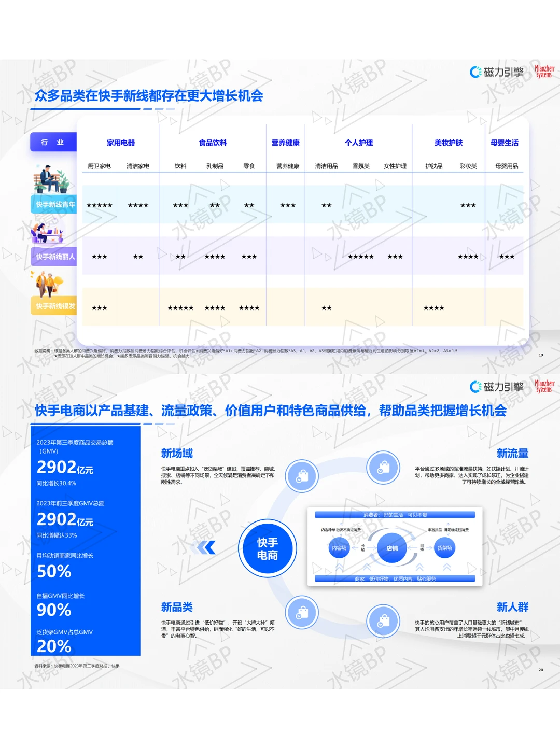Click the blue 快手电商 center circle
The width and height of the screenshot is (560, 748).
coord(267,549)
